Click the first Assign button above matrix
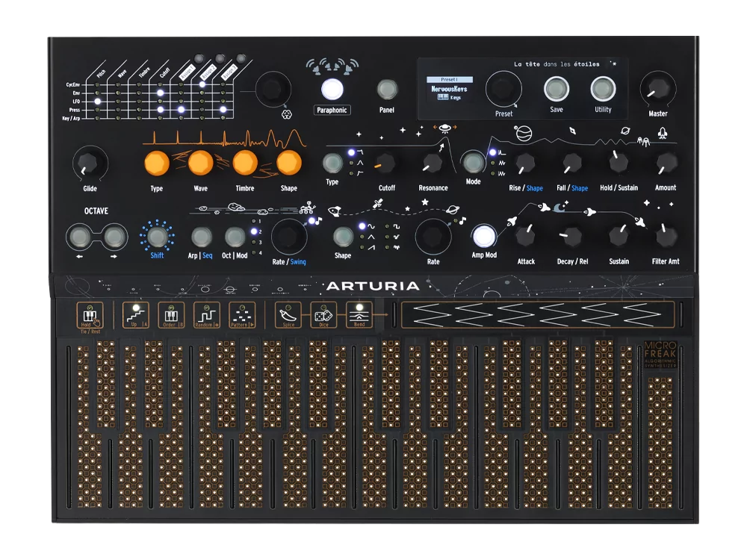Screen dimensions: 747x560 [x=199, y=58]
